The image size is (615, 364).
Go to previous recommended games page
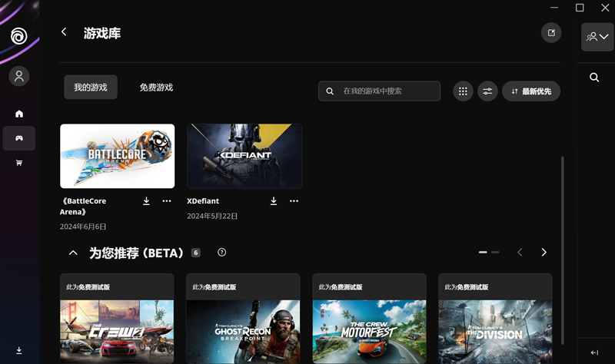click(520, 253)
